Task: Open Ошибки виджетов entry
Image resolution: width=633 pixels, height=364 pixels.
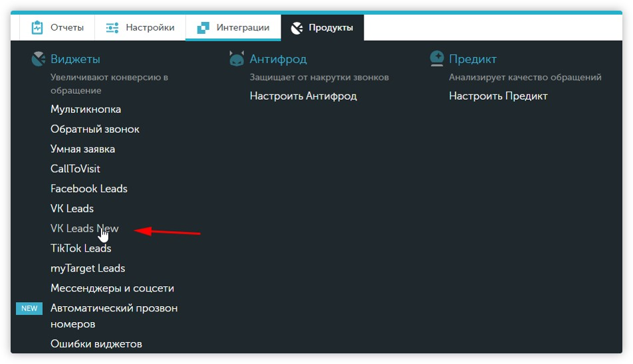Action: [x=96, y=344]
